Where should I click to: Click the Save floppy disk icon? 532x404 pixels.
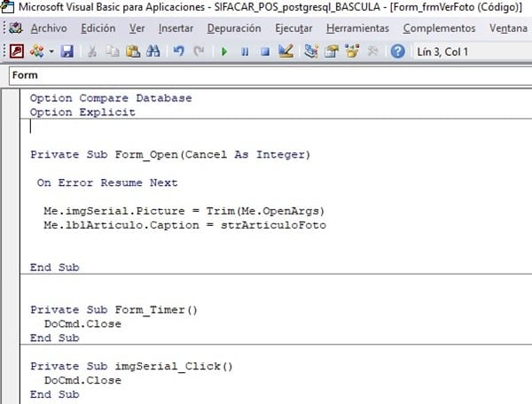(x=66, y=51)
